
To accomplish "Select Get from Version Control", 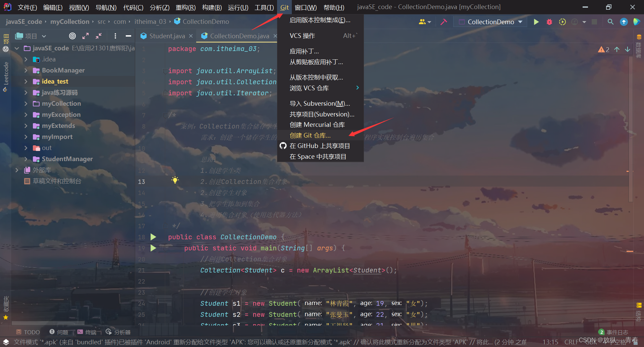I will [x=320, y=77].
